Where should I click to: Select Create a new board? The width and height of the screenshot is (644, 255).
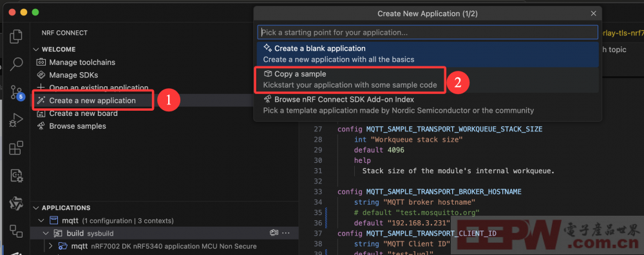click(83, 113)
